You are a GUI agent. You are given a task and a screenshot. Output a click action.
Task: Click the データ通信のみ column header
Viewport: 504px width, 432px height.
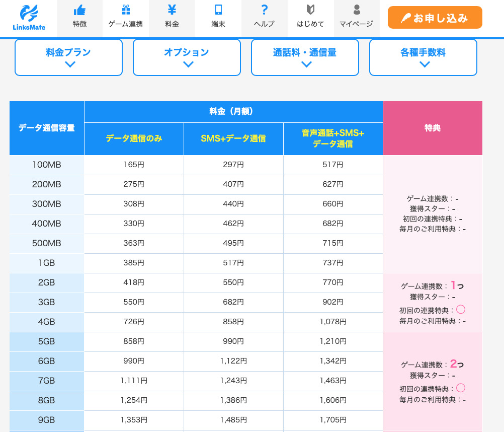coord(134,138)
